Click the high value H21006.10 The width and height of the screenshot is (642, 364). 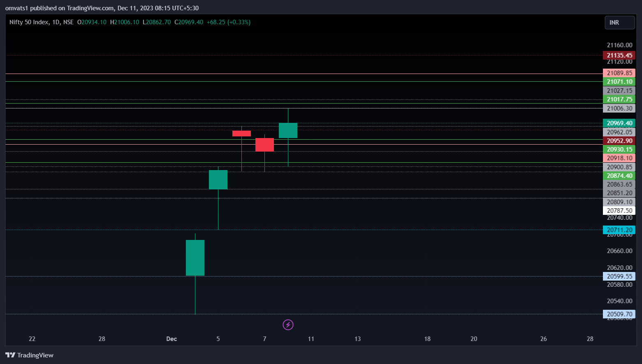tap(125, 22)
